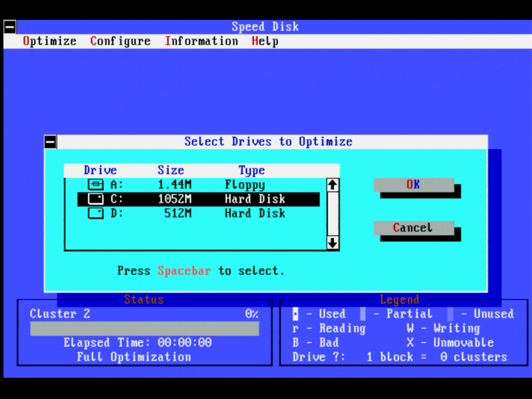Click the floppy icon for drive A:
The image size is (532, 399).
click(x=96, y=185)
